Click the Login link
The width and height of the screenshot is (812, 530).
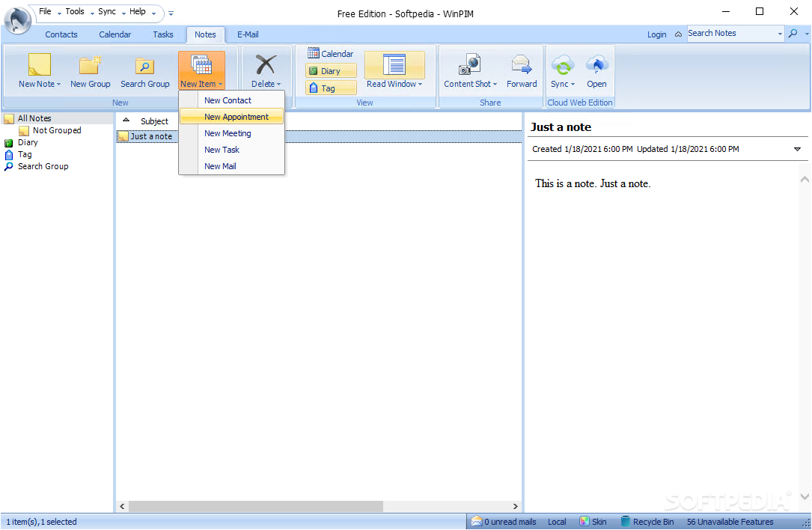point(656,34)
